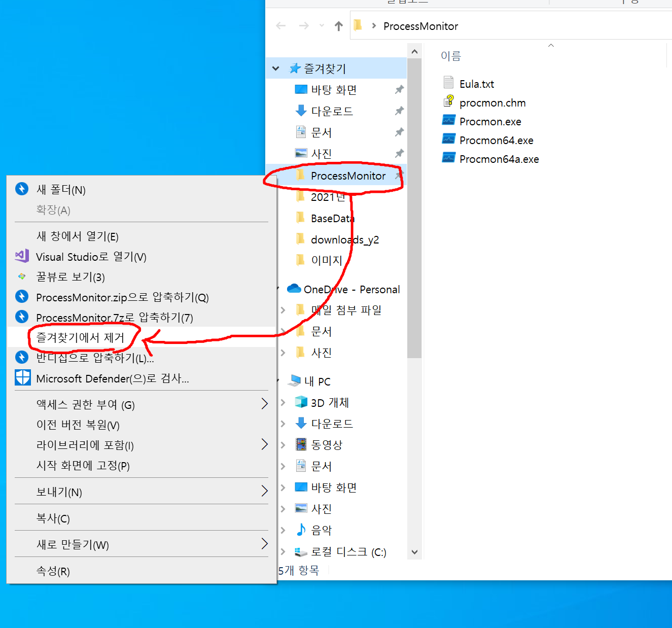Click the Procmon64.exe application icon
The width and height of the screenshot is (672, 628).
coord(449,139)
